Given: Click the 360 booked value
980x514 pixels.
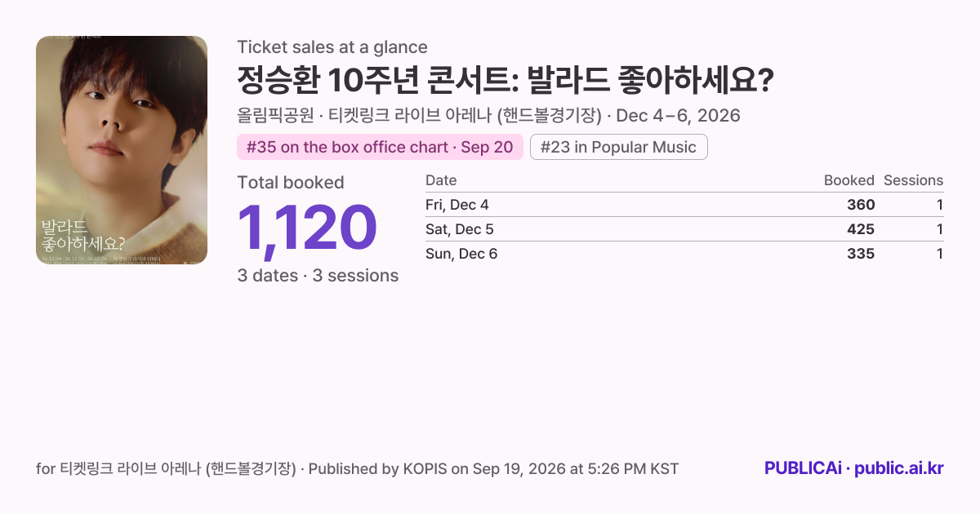Looking at the screenshot, I should pos(861,205).
